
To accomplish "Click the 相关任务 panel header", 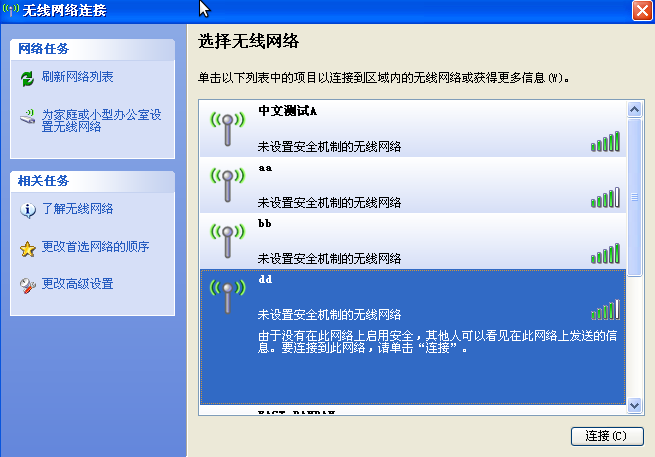I will 92,181.
